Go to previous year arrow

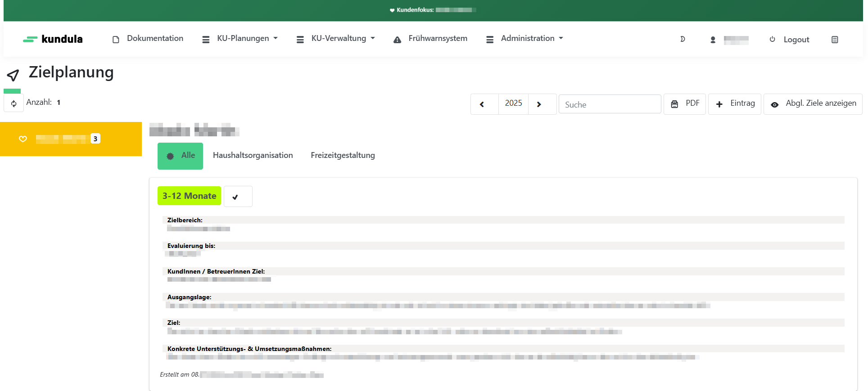482,104
